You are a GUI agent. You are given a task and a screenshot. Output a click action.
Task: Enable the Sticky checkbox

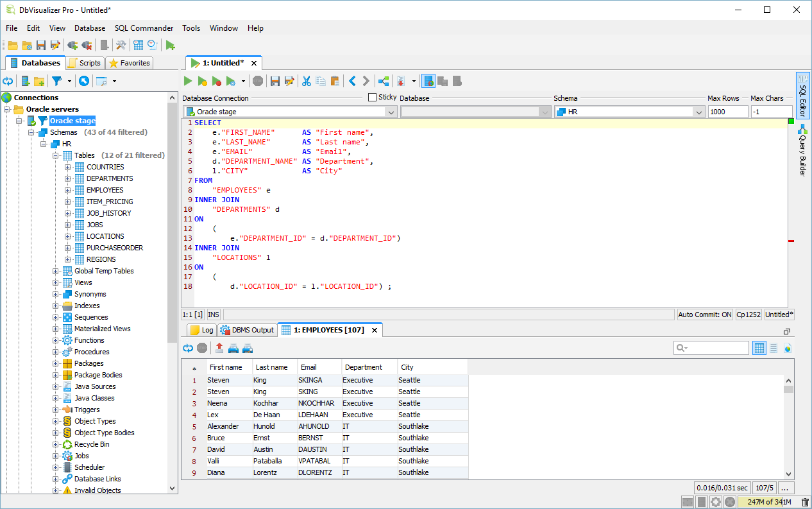point(373,98)
